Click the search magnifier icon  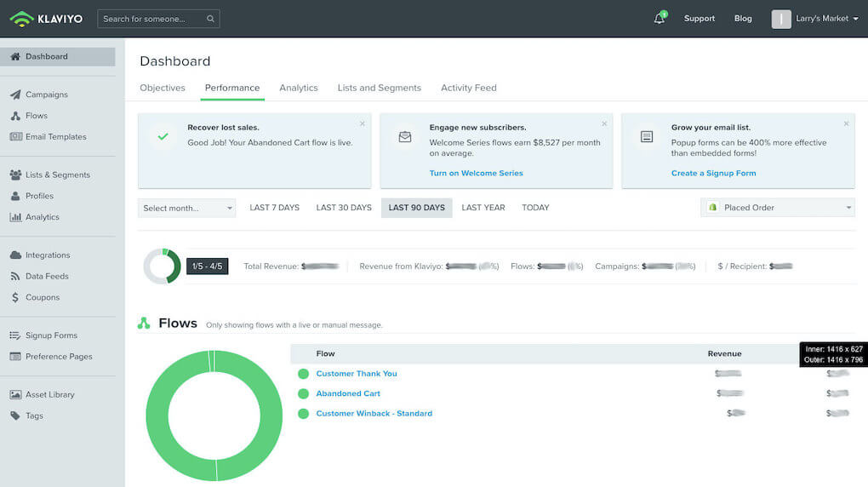coord(210,19)
